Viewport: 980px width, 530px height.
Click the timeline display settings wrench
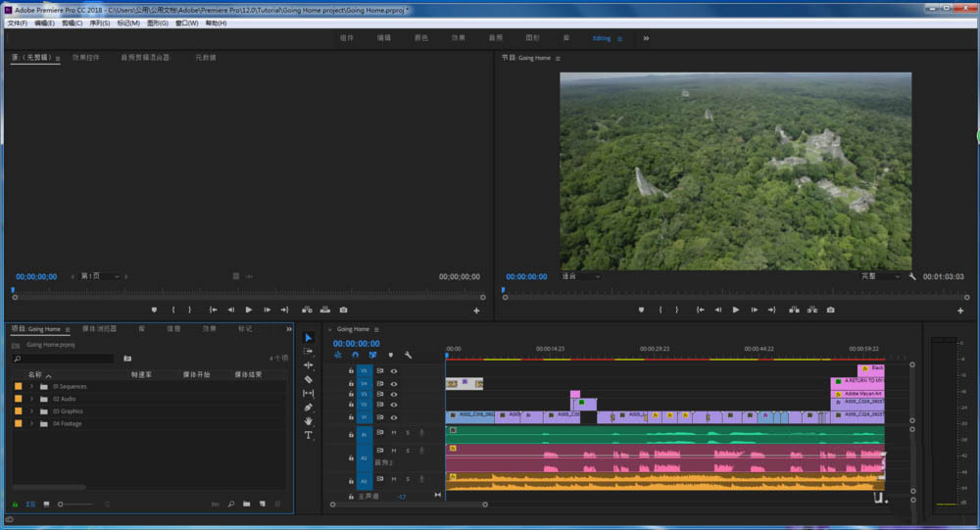click(x=408, y=355)
